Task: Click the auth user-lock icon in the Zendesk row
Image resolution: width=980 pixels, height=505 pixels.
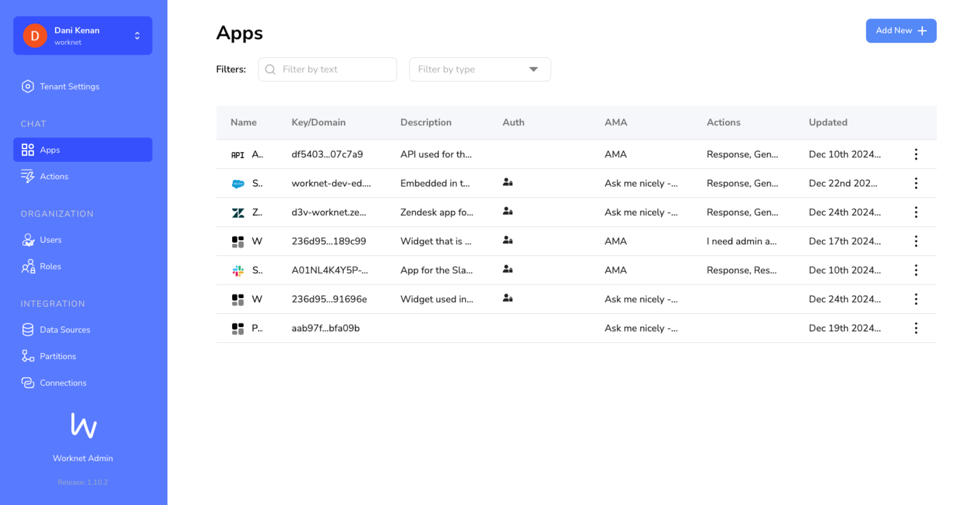Action: point(508,211)
